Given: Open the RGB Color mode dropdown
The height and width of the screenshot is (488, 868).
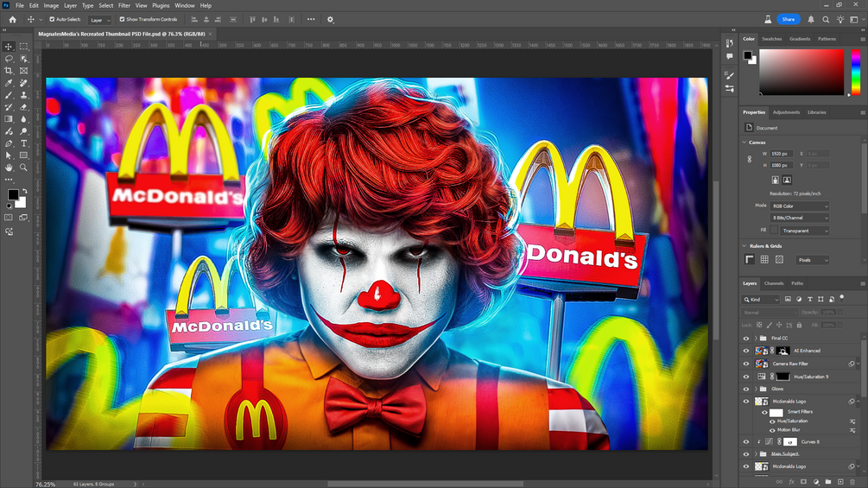Looking at the screenshot, I should point(800,206).
